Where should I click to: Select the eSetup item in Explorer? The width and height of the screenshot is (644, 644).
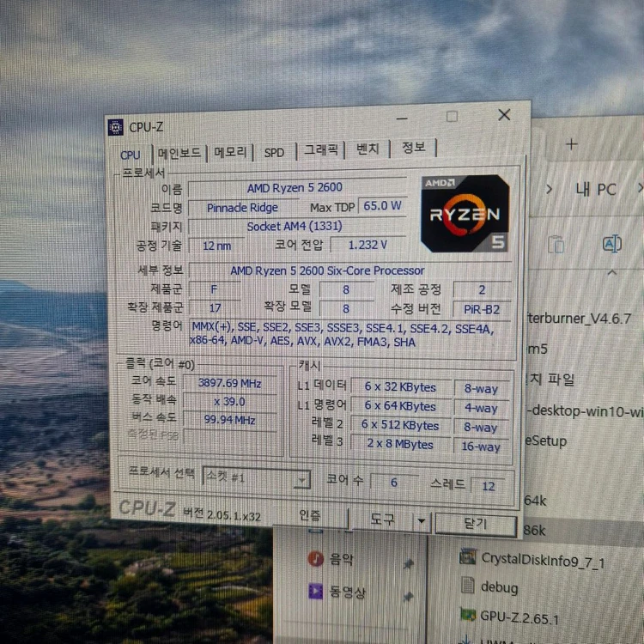[x=545, y=441]
